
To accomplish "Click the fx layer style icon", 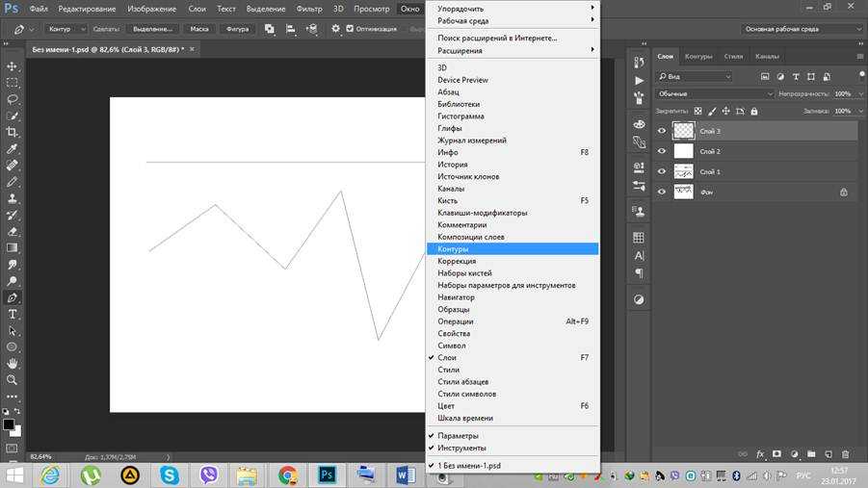I will coord(760,453).
